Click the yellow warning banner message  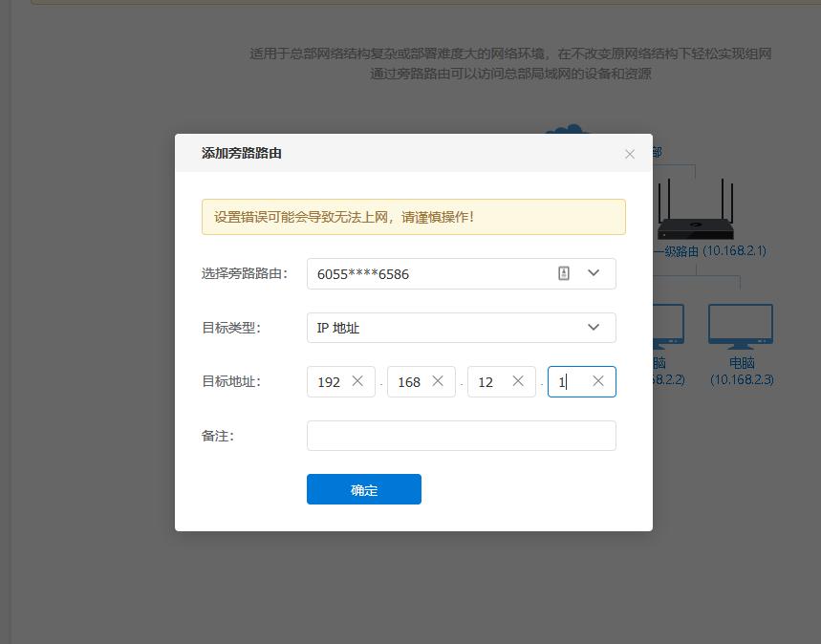[x=413, y=216]
